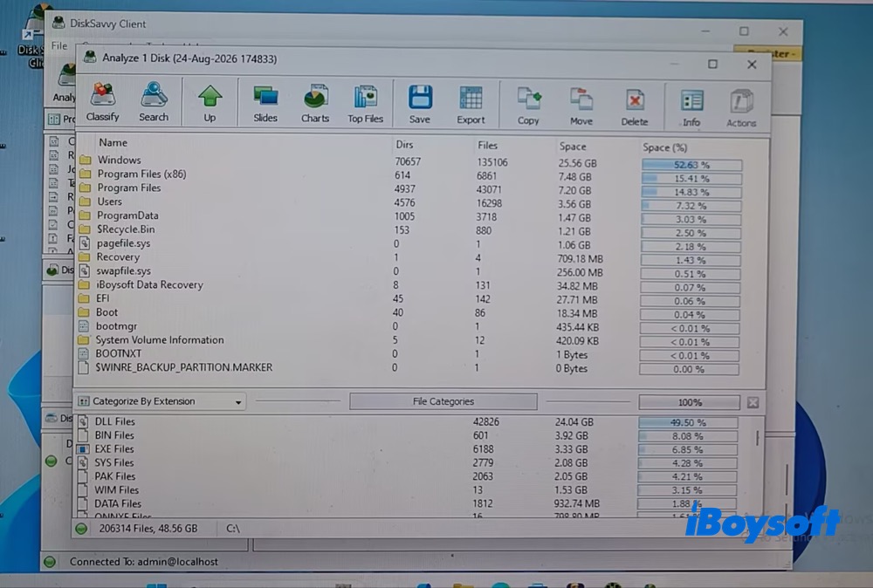Screen dimensions: 873x588
Task: Select the bootmgr file icon
Action: click(84, 326)
